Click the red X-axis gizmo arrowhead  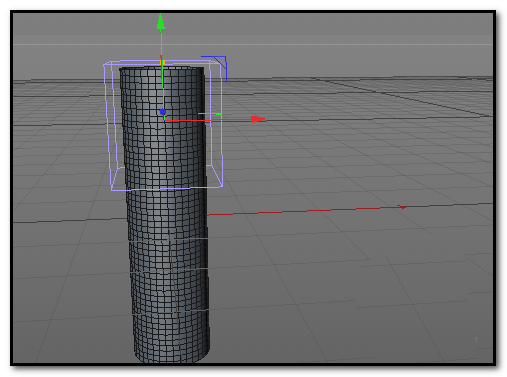coord(258,119)
